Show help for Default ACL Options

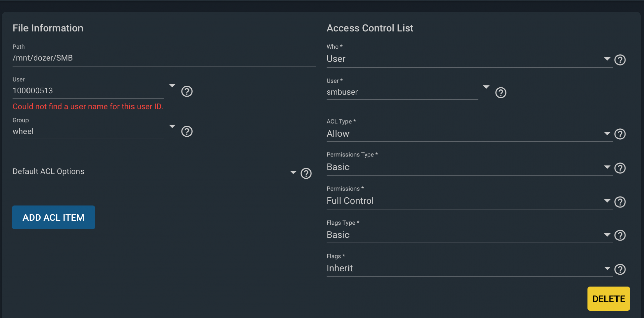(306, 173)
